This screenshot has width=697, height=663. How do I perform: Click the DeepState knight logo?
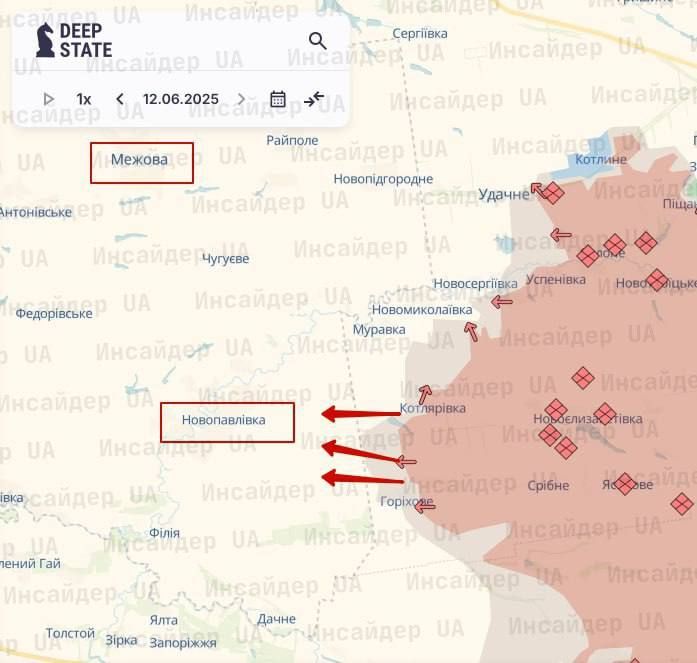pyautogui.click(x=46, y=40)
